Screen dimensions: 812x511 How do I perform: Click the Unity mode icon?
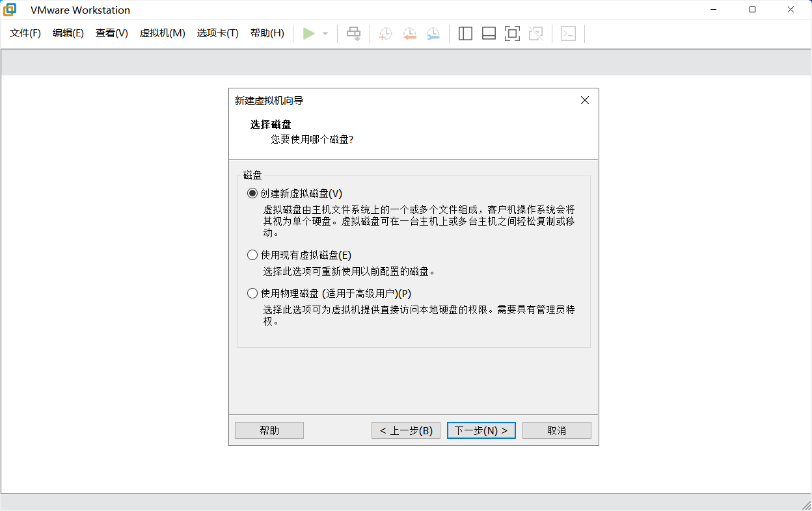535,34
